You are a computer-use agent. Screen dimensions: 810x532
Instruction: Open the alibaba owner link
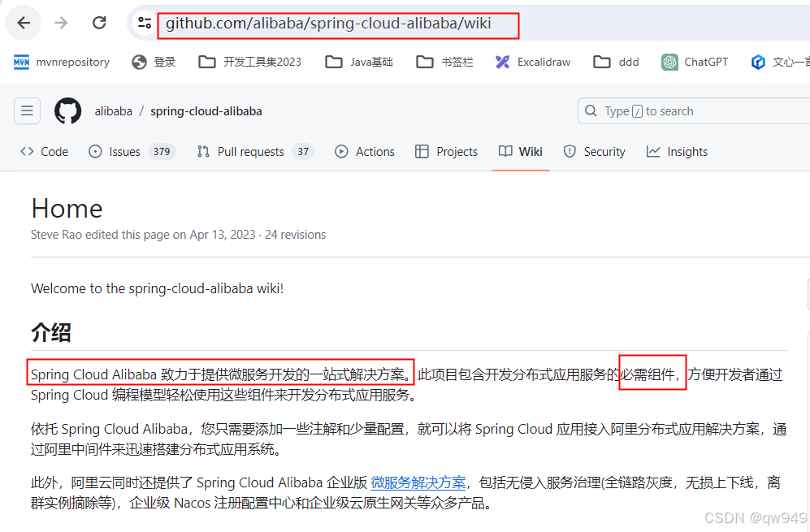[x=113, y=111]
